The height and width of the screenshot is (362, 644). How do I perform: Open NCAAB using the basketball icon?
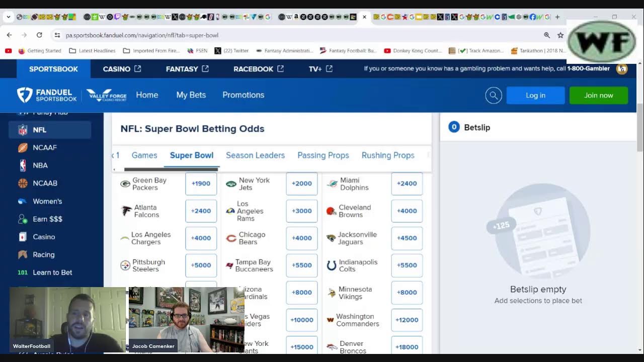(23, 183)
